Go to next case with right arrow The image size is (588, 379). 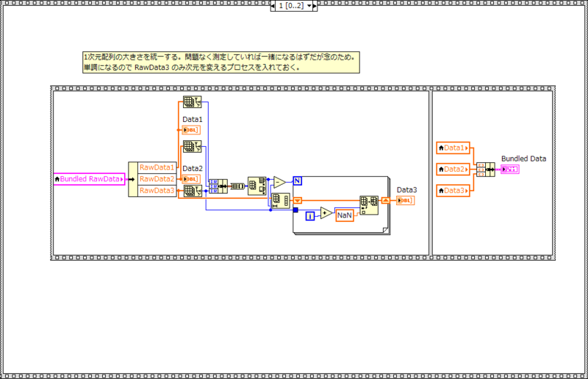pyautogui.click(x=315, y=6)
